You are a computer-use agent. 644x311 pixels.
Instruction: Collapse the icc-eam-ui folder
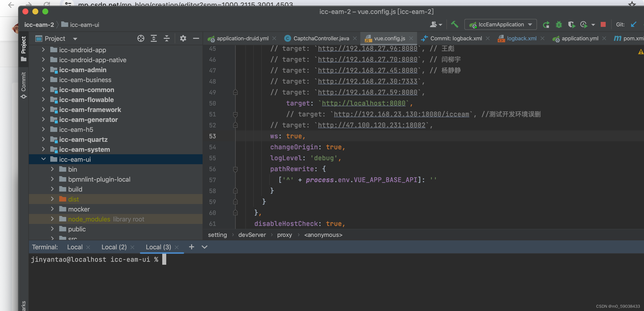(44, 159)
